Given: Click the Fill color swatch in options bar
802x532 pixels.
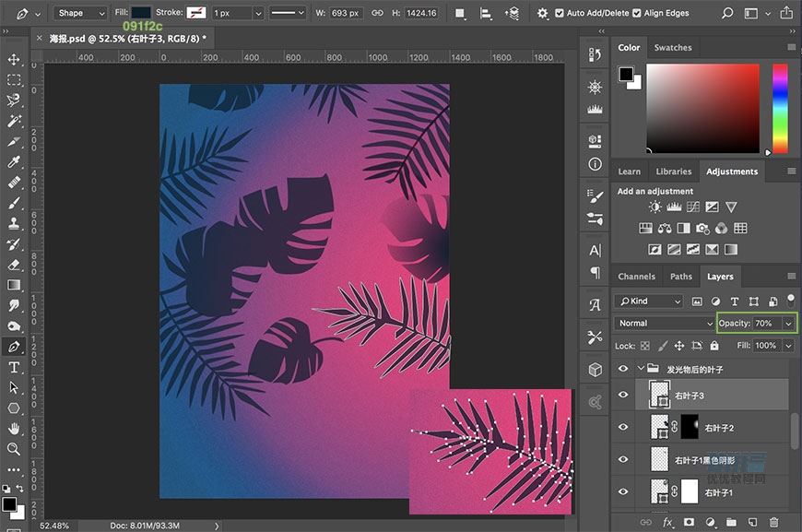Looking at the screenshot, I should [141, 13].
